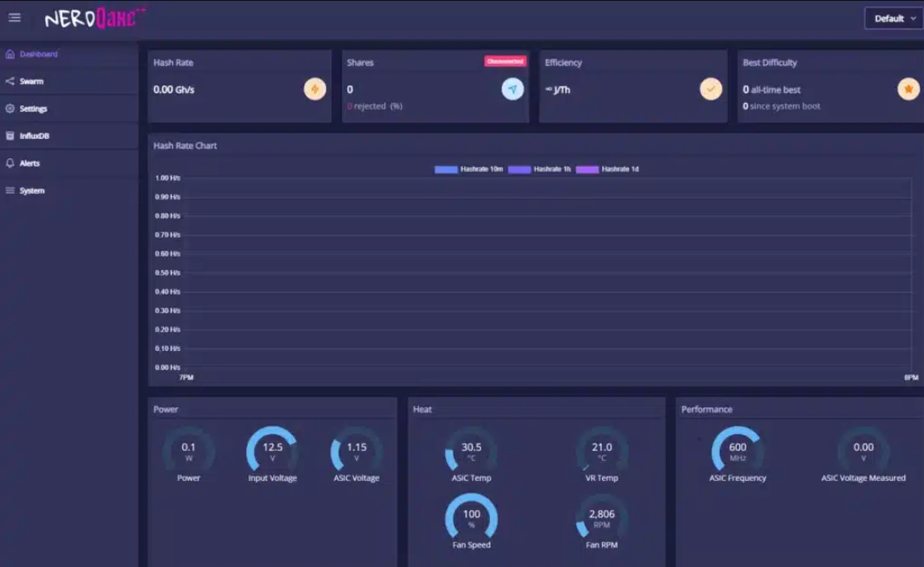Image resolution: width=924 pixels, height=567 pixels.
Task: Open the InfluxDB menu item
Action: (34, 136)
